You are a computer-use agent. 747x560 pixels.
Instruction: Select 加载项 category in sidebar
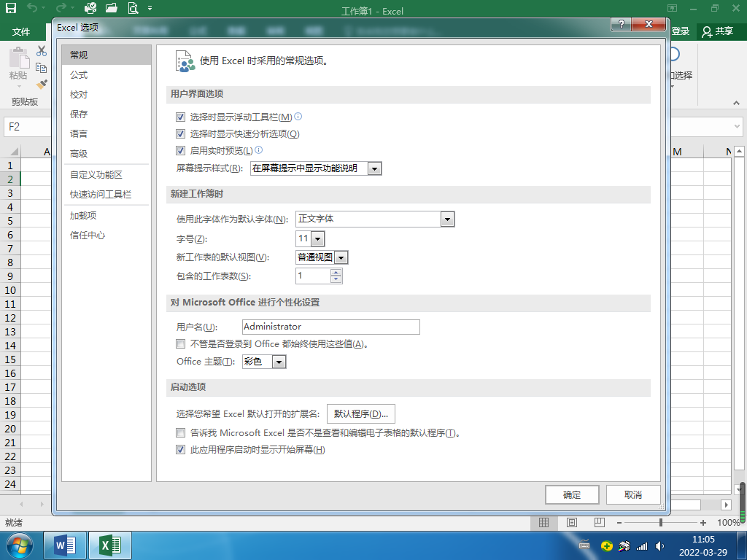click(107, 215)
